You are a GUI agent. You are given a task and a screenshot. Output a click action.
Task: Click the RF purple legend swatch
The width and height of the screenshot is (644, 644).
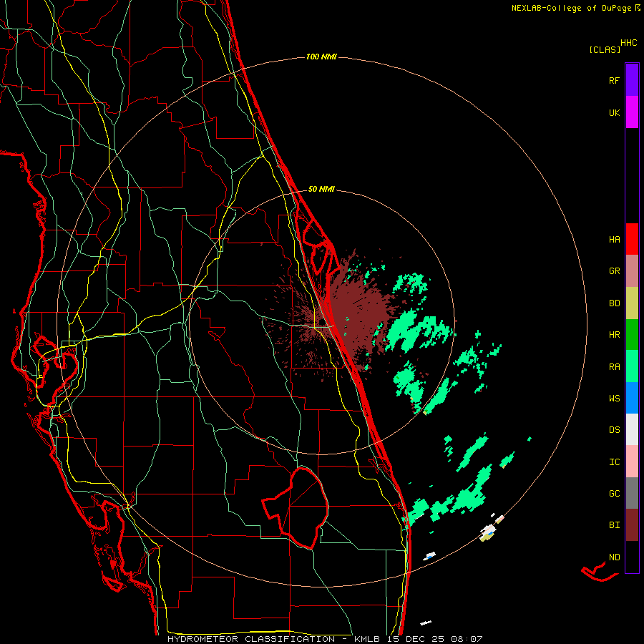coord(632,80)
